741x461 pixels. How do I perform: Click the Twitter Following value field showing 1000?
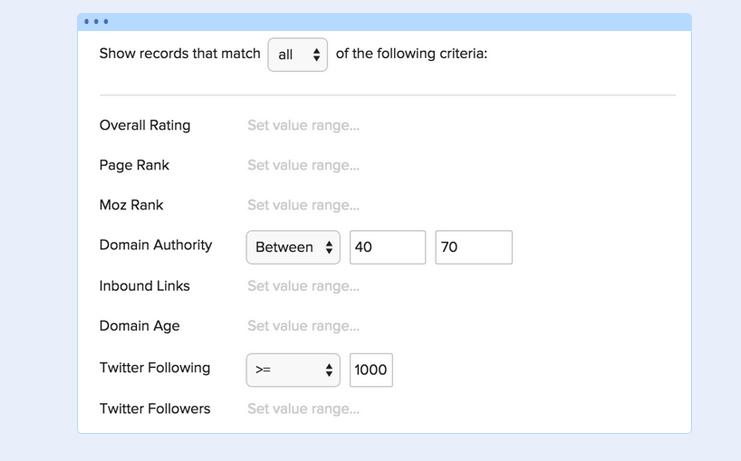(x=371, y=370)
